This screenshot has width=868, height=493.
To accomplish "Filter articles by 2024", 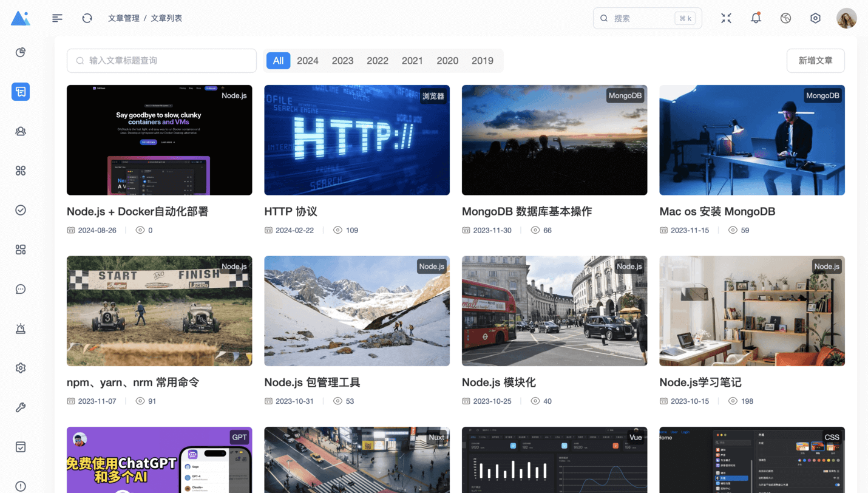I will click(x=308, y=61).
